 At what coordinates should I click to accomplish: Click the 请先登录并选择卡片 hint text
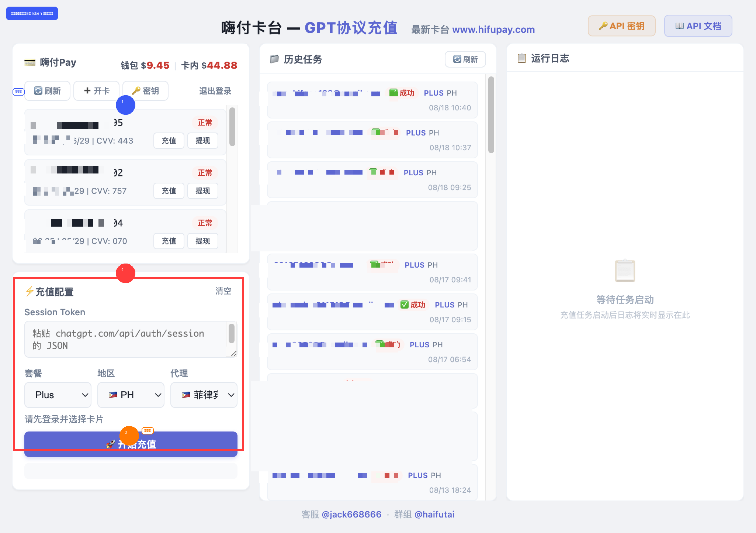click(64, 419)
